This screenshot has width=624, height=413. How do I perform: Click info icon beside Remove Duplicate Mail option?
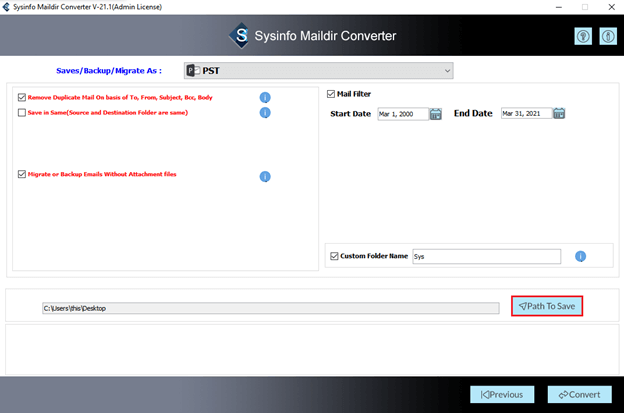(265, 97)
